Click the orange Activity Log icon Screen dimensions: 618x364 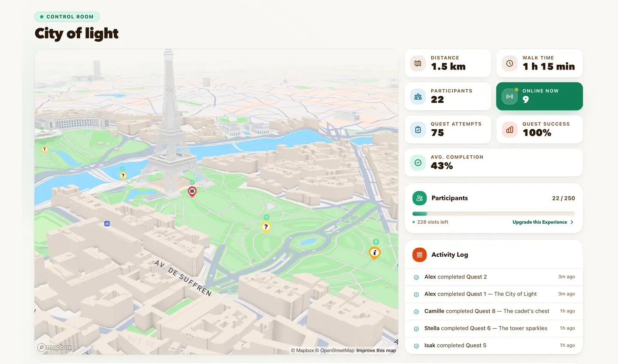(x=419, y=255)
